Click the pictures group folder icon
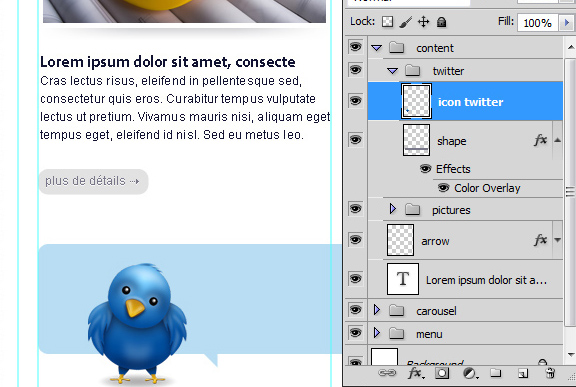The height and width of the screenshot is (387, 576). [413, 209]
